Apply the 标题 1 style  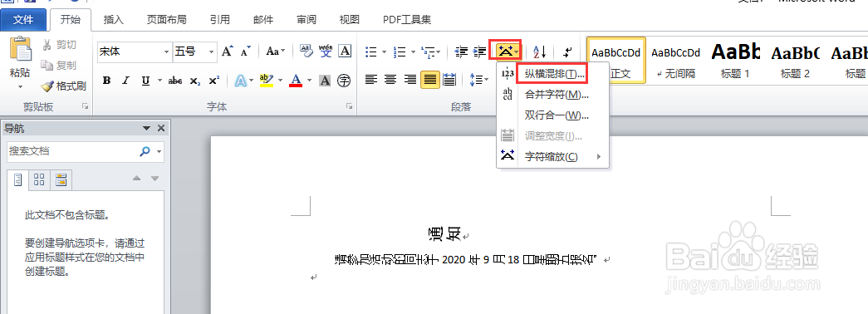(x=735, y=61)
